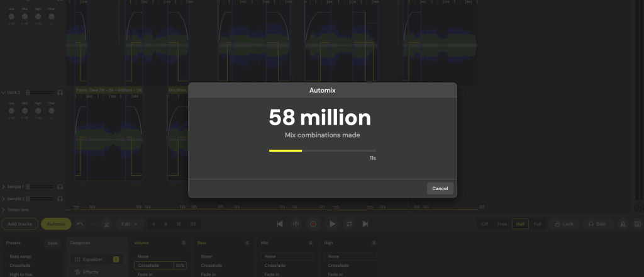Enable Solo headphone monitoring
The image size is (644, 277).
[597, 223]
